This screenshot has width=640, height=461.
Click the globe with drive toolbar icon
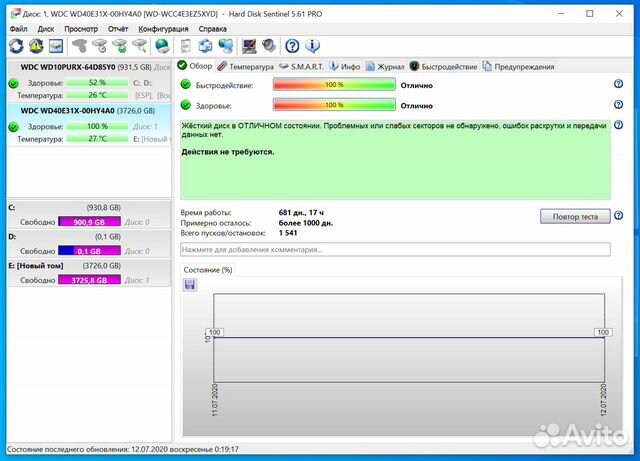click(162, 46)
